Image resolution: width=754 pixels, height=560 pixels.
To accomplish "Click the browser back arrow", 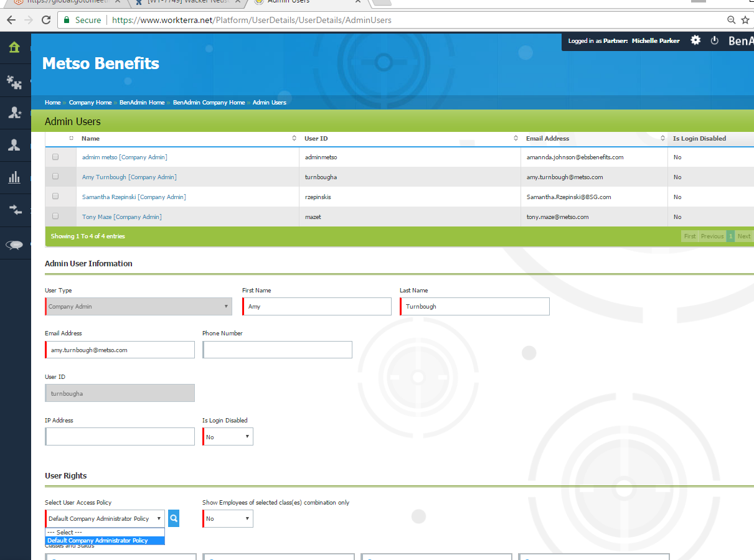I will (11, 20).
